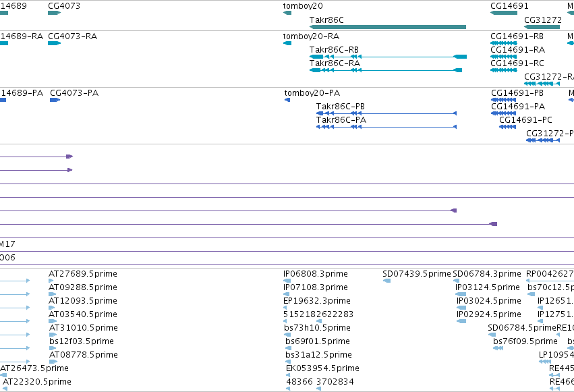Click the IP03124.5prime EST label
The width and height of the screenshot is (574, 392).
pos(488,287)
